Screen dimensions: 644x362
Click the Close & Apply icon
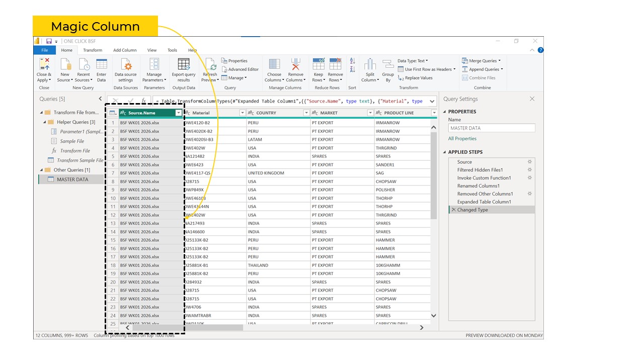tap(44, 64)
